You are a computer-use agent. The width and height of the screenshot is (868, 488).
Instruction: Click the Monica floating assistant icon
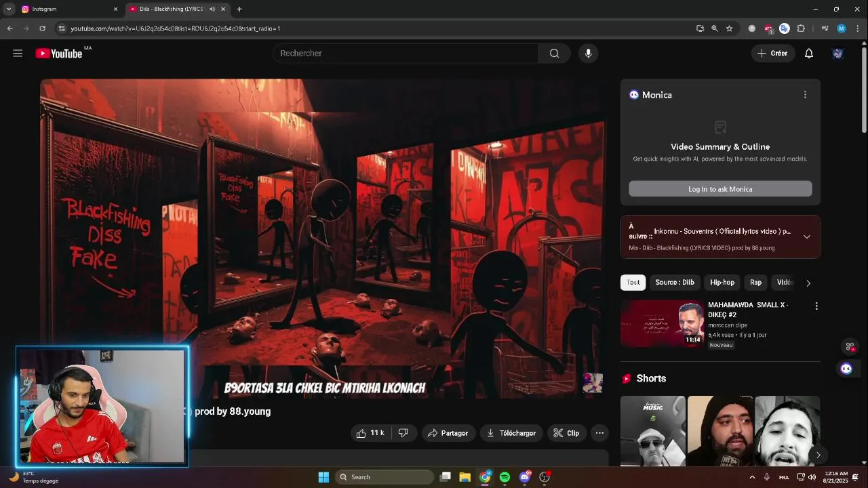[846, 369]
